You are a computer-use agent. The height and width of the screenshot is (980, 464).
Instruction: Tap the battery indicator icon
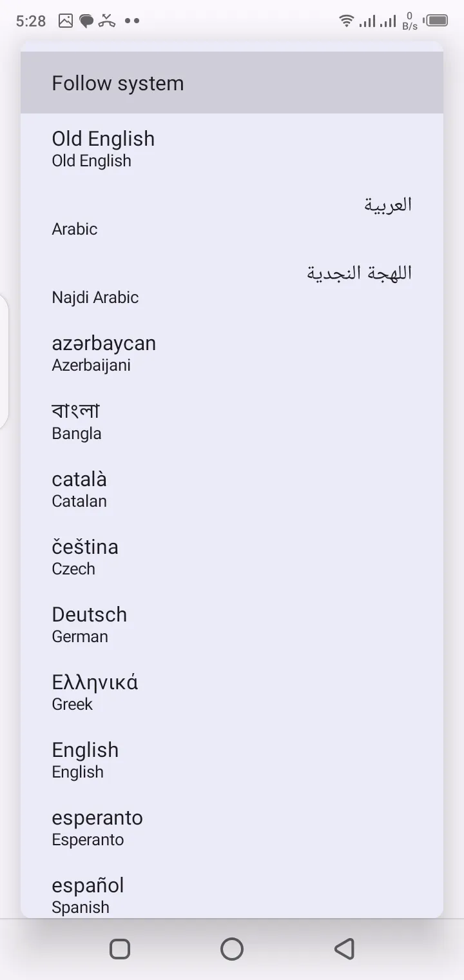[436, 21]
